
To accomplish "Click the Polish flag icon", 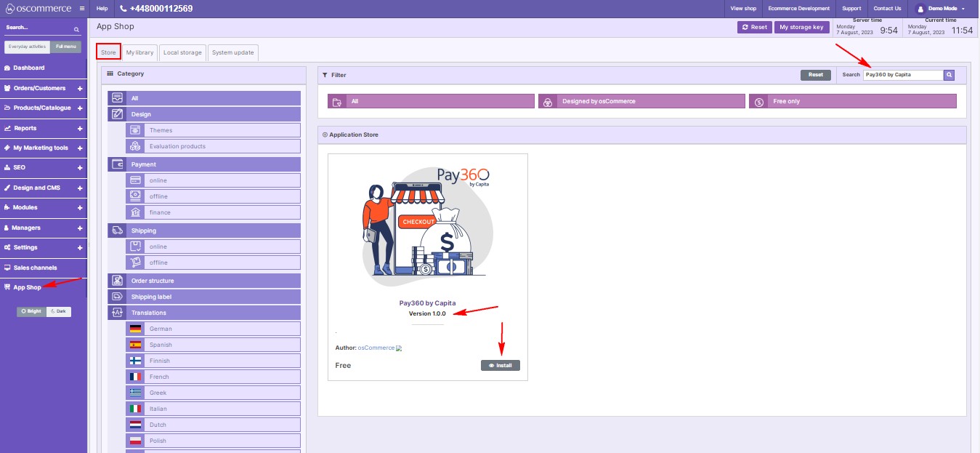I will click(135, 441).
